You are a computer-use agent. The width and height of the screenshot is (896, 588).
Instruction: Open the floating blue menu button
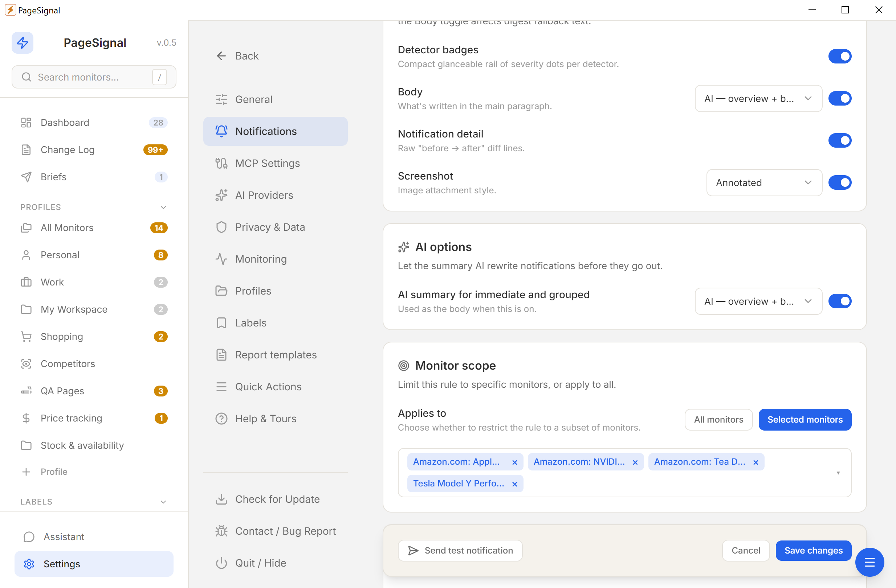(869, 562)
